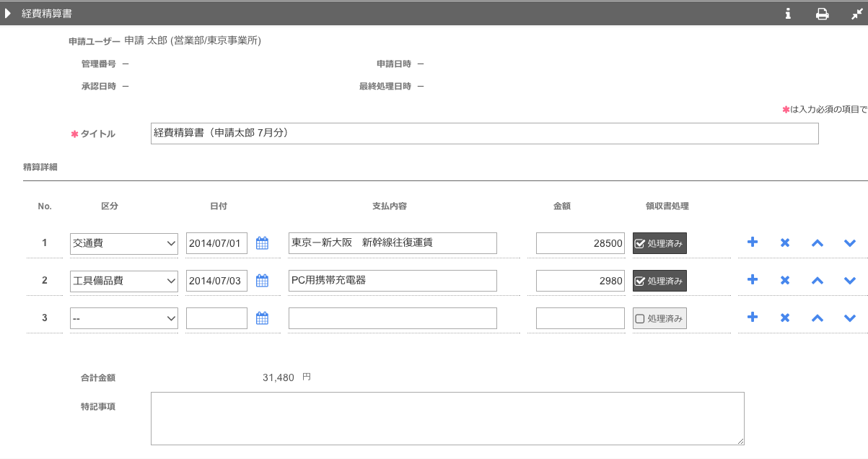Add a row after row 2 with plus icon
The image size is (868, 459).
tap(752, 280)
